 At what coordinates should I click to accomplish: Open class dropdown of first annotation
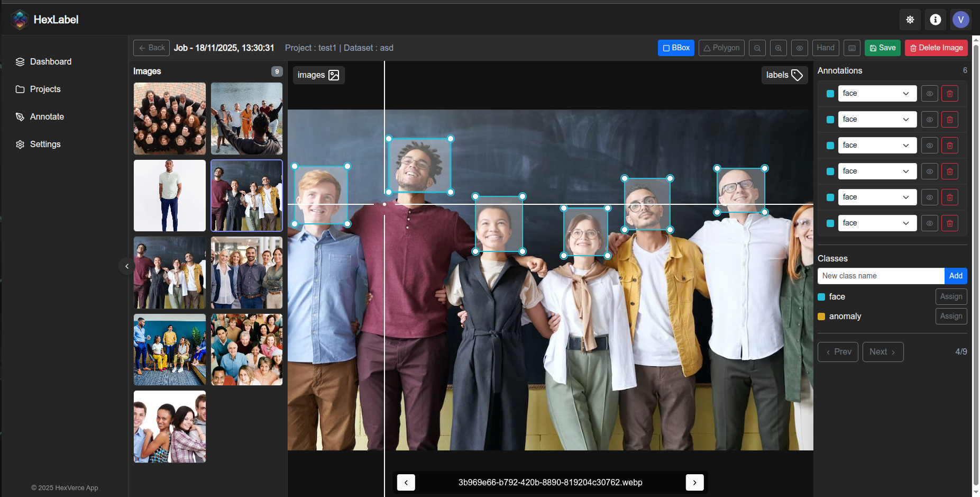pyautogui.click(x=877, y=94)
